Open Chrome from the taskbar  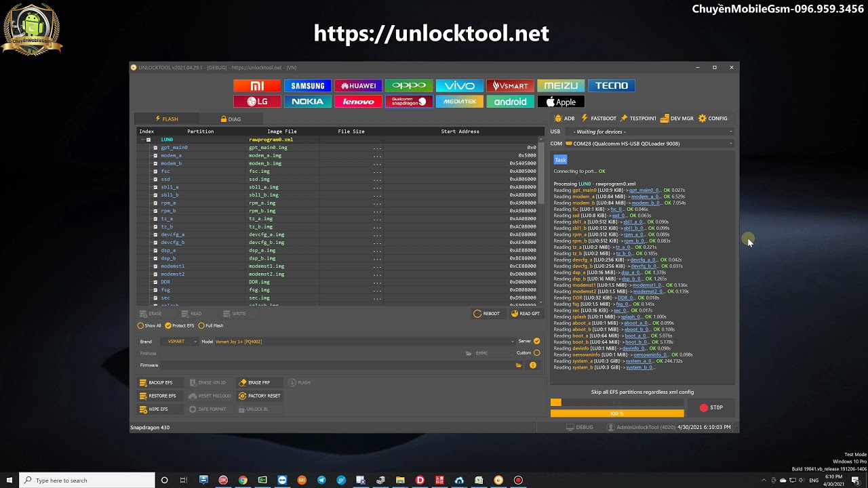click(x=243, y=480)
